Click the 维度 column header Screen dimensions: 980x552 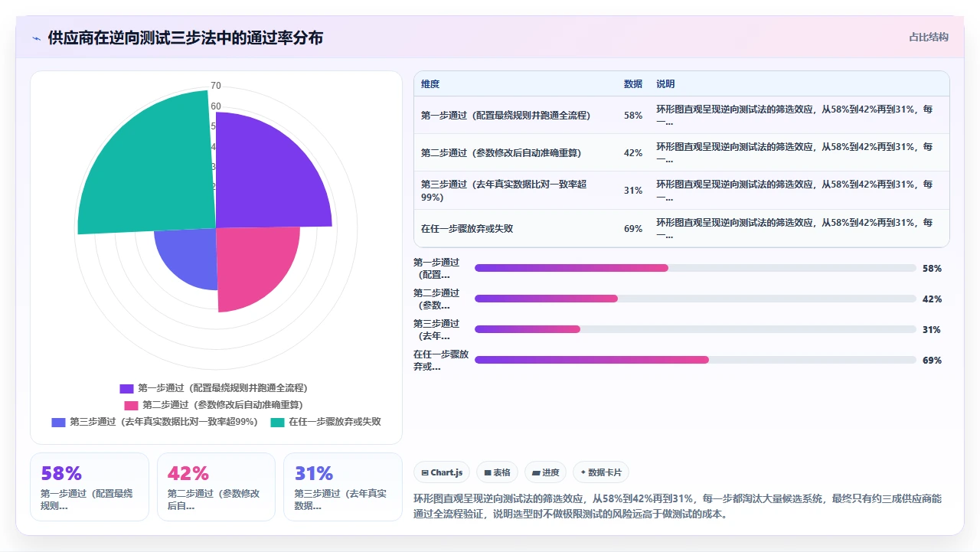coord(430,84)
